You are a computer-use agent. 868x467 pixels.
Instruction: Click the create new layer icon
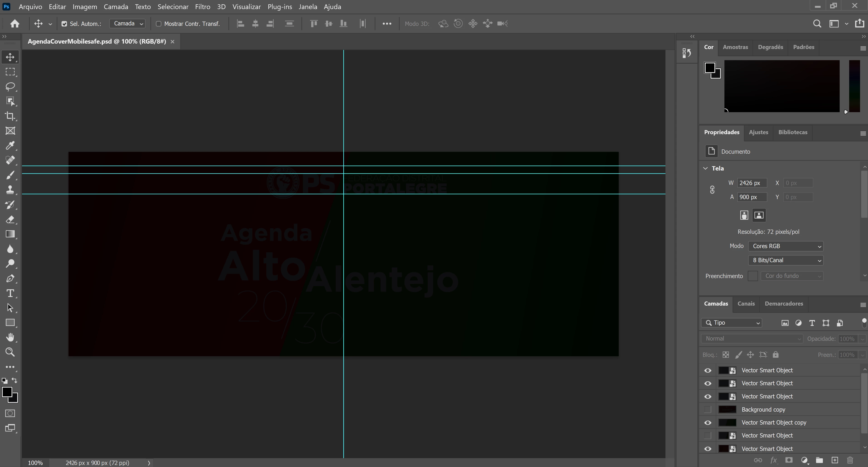click(x=835, y=460)
